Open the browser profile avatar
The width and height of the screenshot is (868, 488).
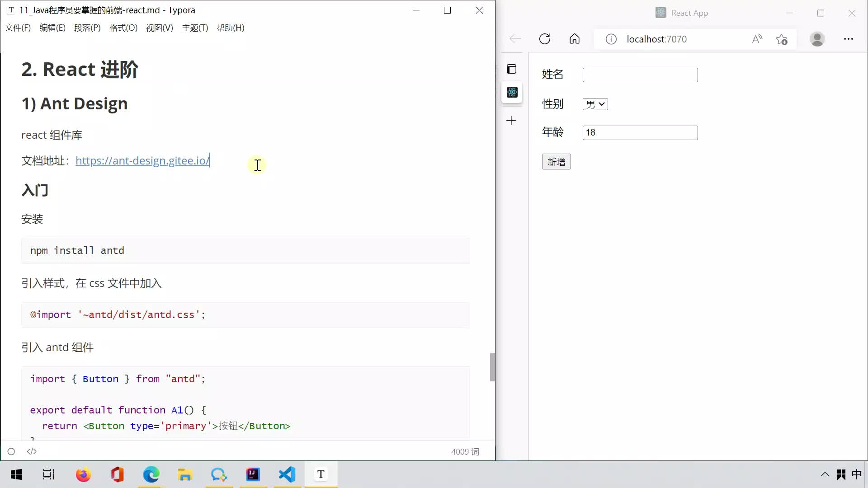coord(817,39)
